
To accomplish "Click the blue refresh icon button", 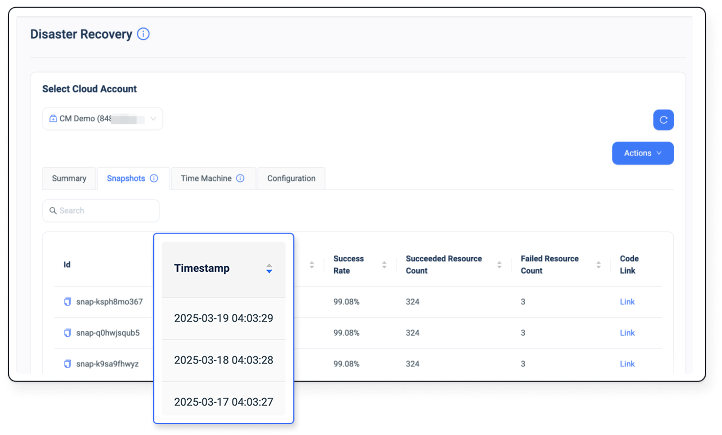I will click(663, 120).
